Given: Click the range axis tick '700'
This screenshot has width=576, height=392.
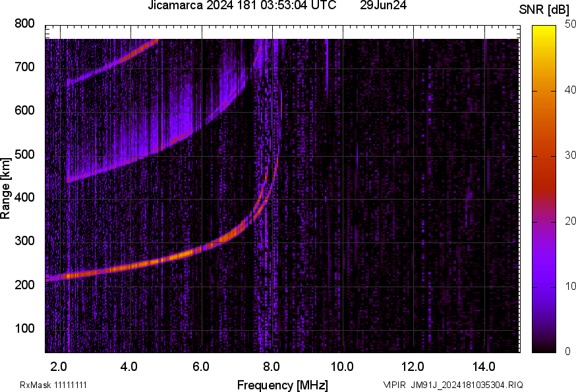Looking at the screenshot, I should coord(24,67).
